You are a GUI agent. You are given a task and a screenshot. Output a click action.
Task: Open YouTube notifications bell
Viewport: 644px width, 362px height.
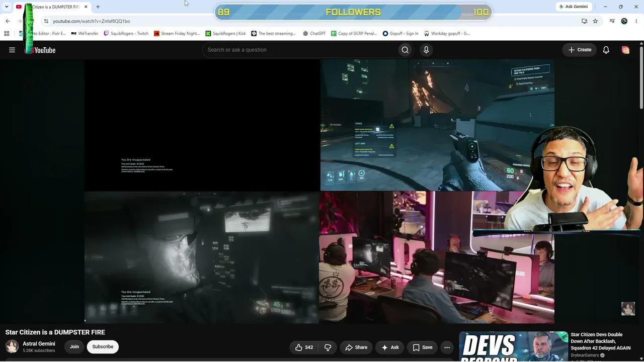[x=606, y=50]
